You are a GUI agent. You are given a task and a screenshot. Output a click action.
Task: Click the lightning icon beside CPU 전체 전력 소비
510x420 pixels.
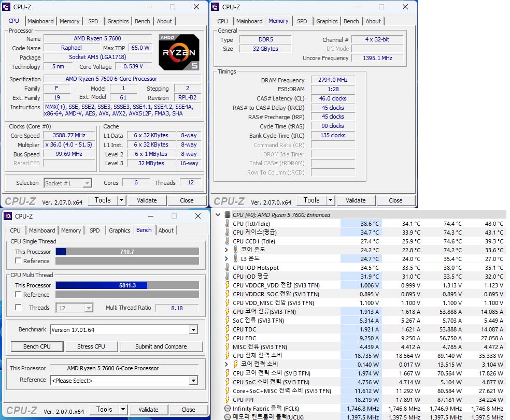tap(228, 356)
